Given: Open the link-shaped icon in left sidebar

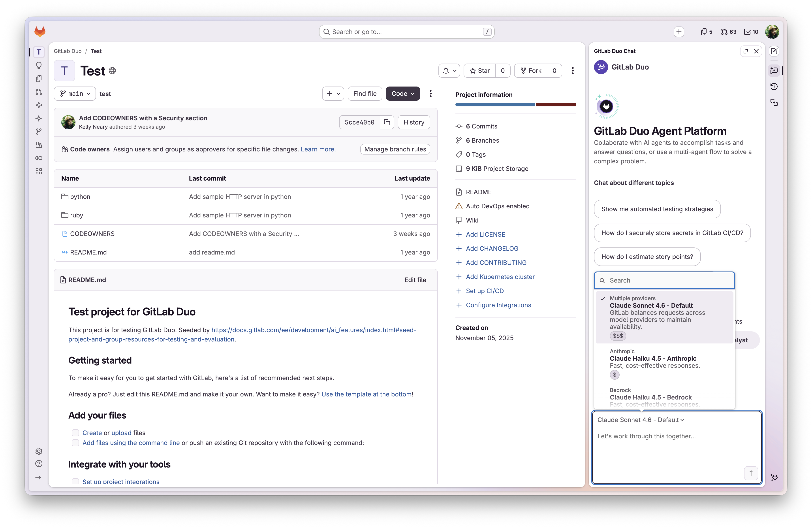Looking at the screenshot, I should [x=39, y=158].
